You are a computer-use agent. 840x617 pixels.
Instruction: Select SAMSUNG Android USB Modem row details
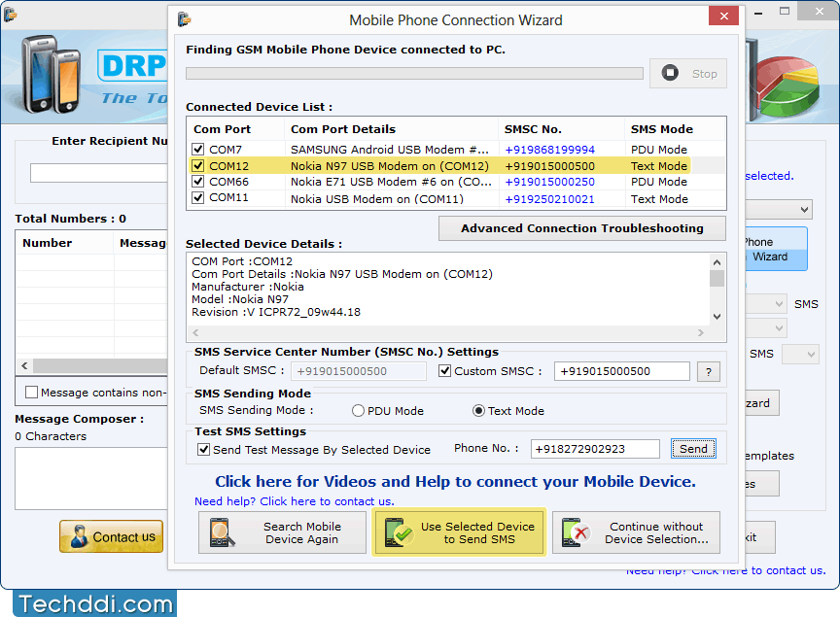(390, 150)
